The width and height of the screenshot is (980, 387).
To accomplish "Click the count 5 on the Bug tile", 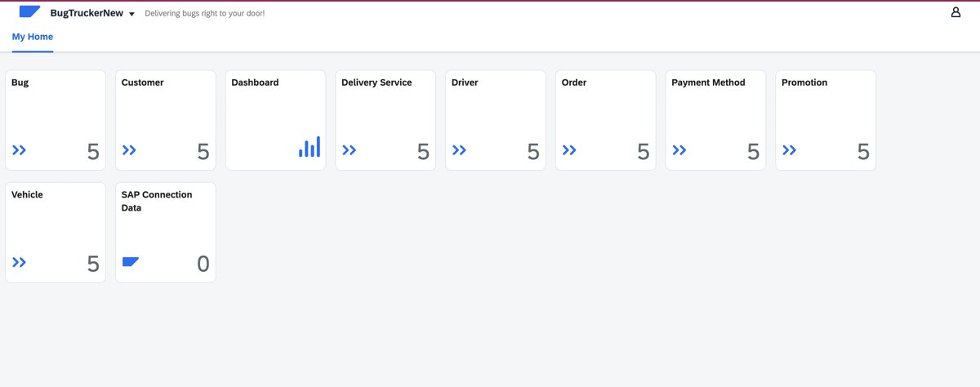I will pos(93,152).
